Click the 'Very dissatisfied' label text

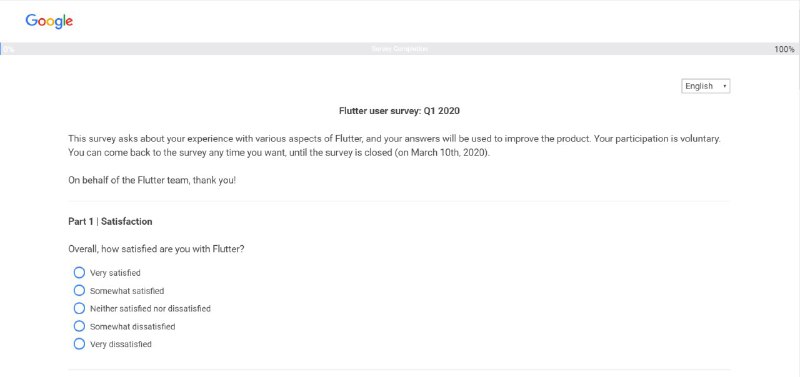[x=121, y=344]
